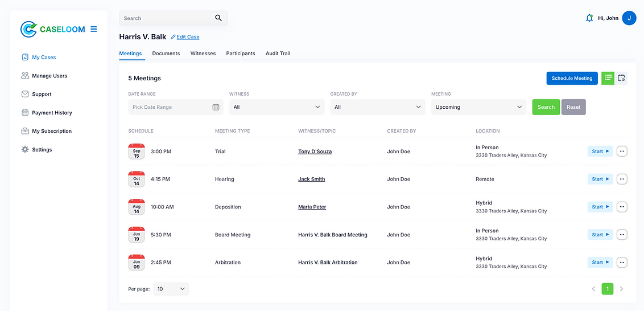Click the Pick Date Range input field

click(171, 107)
